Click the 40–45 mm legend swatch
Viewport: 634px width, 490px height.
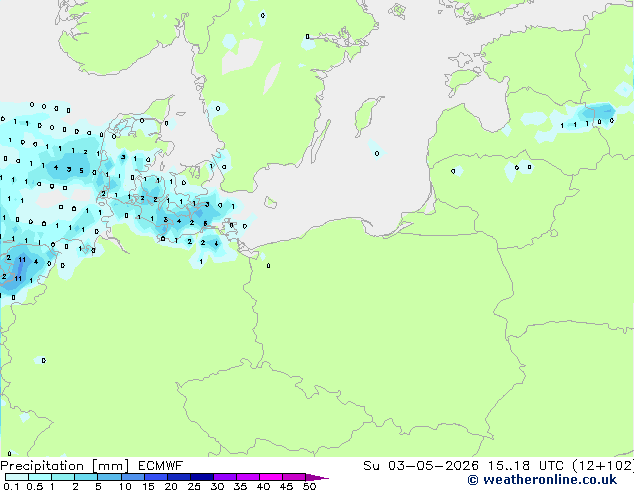(x=271, y=477)
